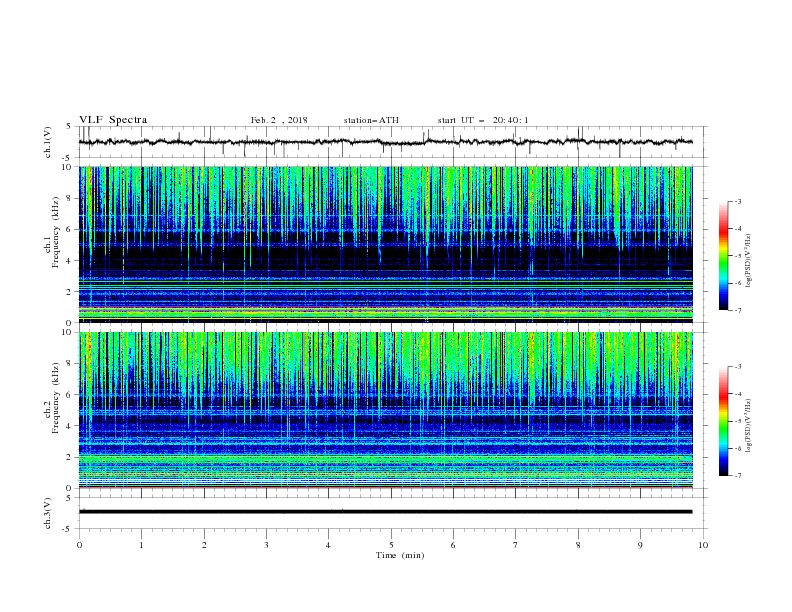Click the "-3" tick on ch.1 colorbar

click(737, 201)
